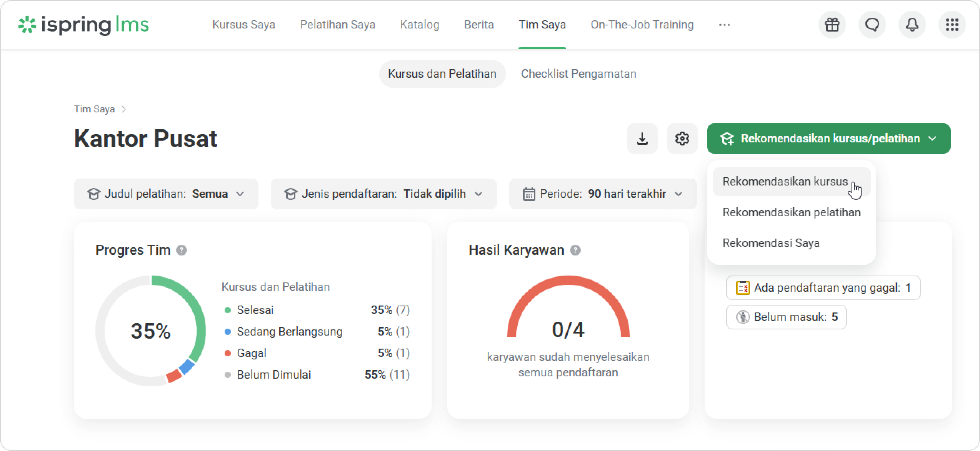Expand the Judul pelatihan filter

(x=166, y=194)
